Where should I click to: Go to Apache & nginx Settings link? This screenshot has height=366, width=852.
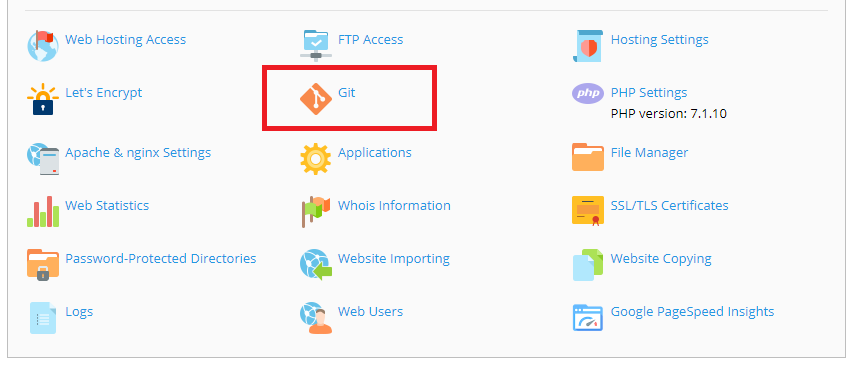[138, 153]
